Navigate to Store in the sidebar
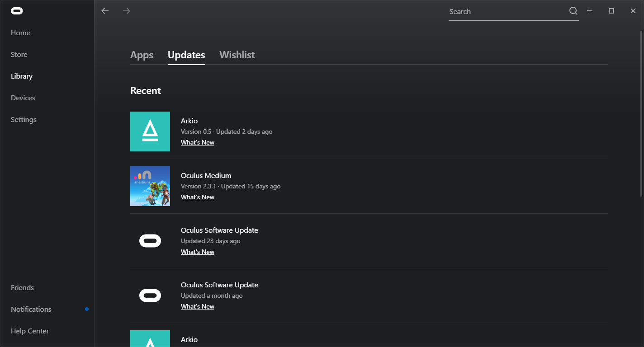 pyautogui.click(x=19, y=55)
